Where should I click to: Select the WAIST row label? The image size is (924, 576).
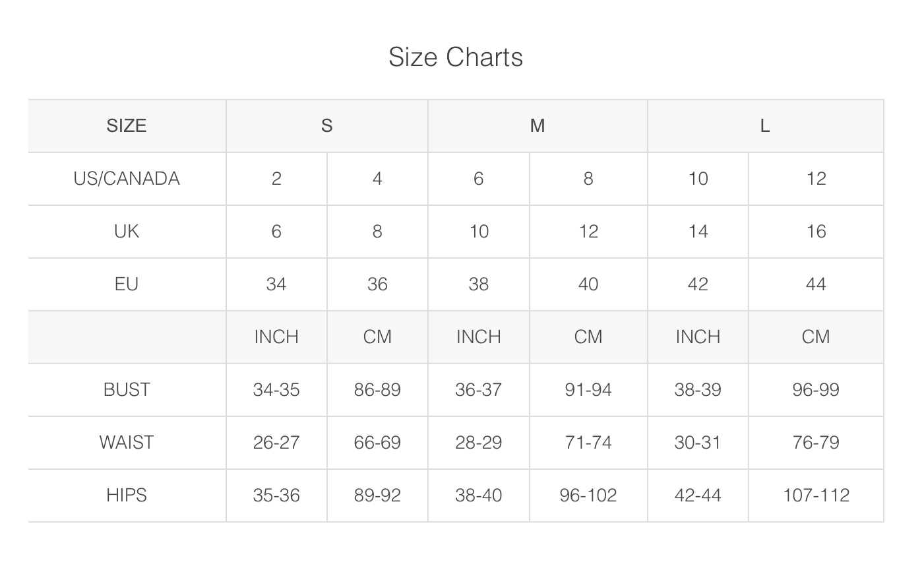127,442
